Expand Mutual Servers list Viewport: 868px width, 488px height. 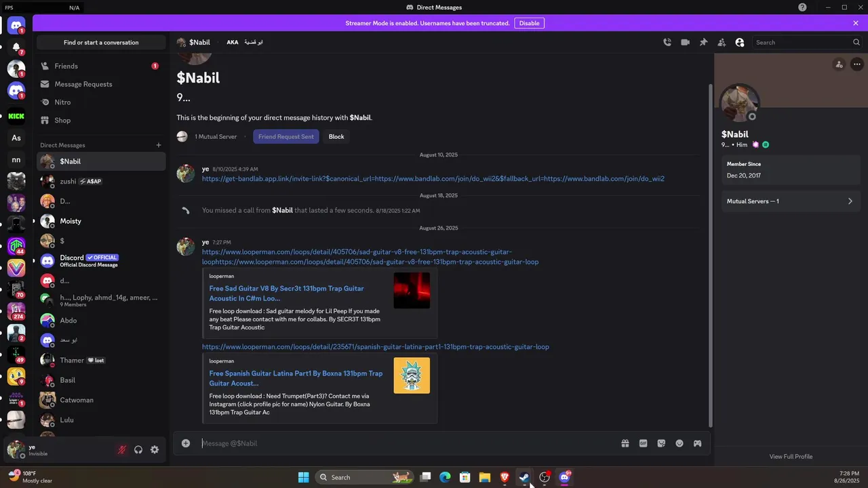pyautogui.click(x=790, y=201)
